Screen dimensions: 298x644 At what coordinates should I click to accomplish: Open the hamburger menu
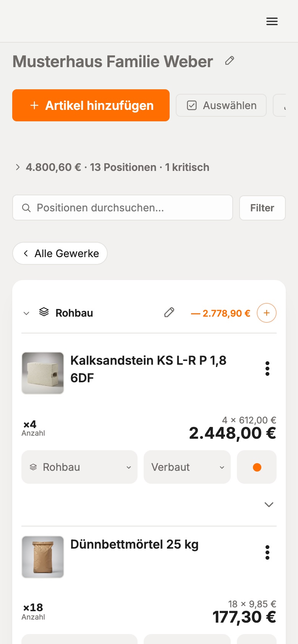coord(272,21)
